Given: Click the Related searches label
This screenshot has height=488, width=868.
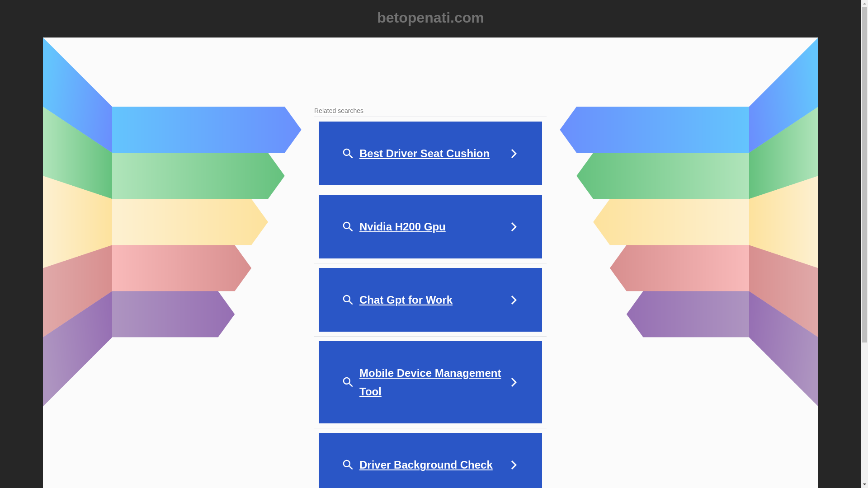Looking at the screenshot, I should click(339, 111).
